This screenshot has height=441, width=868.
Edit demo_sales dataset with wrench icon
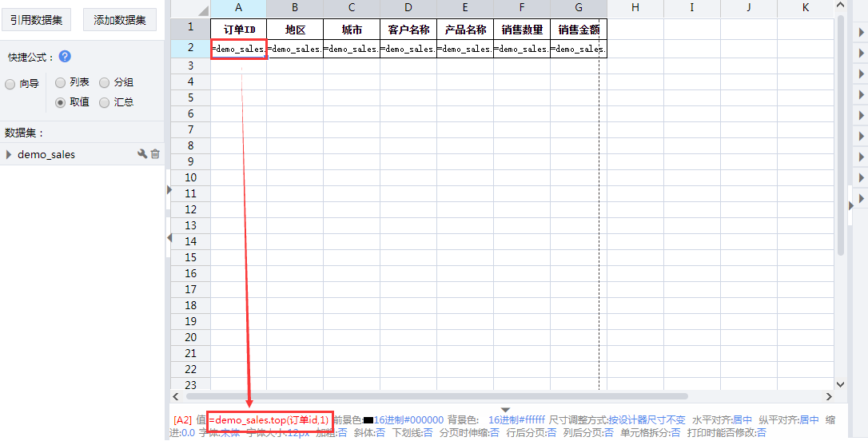coord(142,154)
